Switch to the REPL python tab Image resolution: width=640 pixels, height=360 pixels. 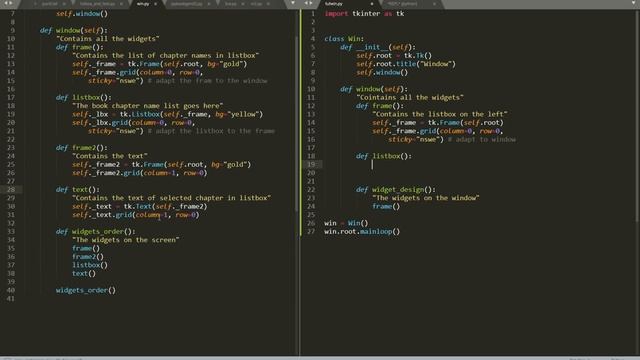click(403, 4)
